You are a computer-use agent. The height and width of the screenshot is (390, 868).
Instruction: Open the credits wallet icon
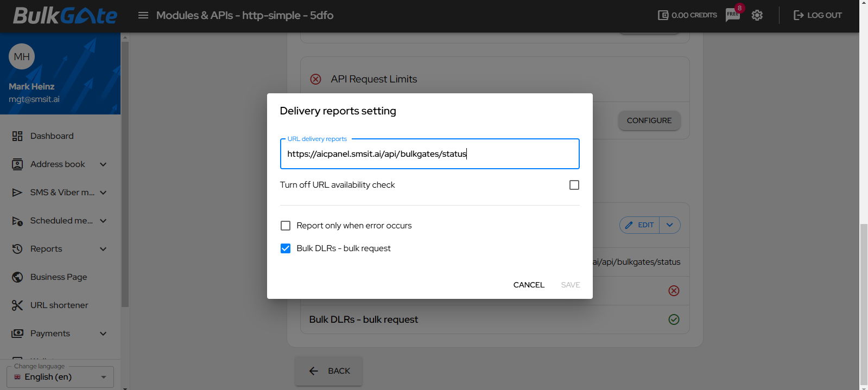tap(663, 15)
